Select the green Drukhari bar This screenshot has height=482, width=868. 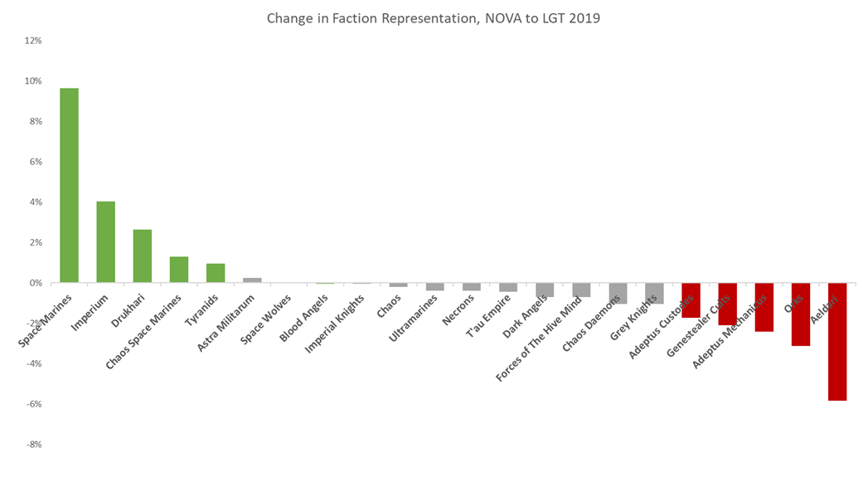(x=143, y=256)
